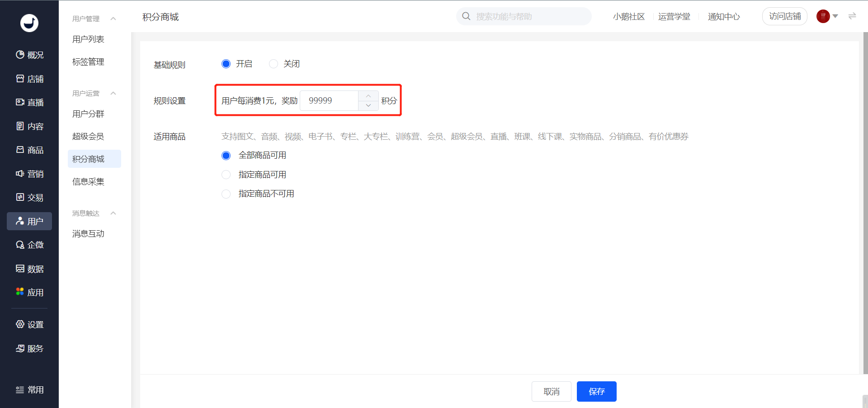Increase the reward points value

click(x=368, y=96)
